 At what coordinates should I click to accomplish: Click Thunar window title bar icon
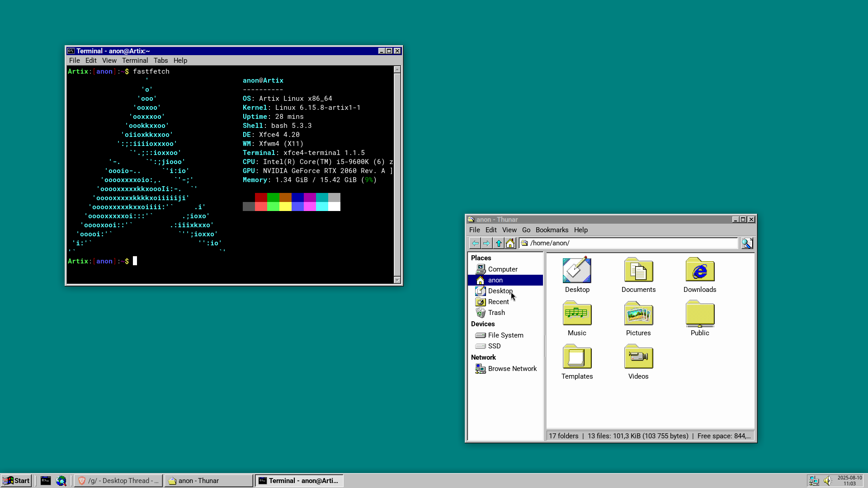pos(471,220)
